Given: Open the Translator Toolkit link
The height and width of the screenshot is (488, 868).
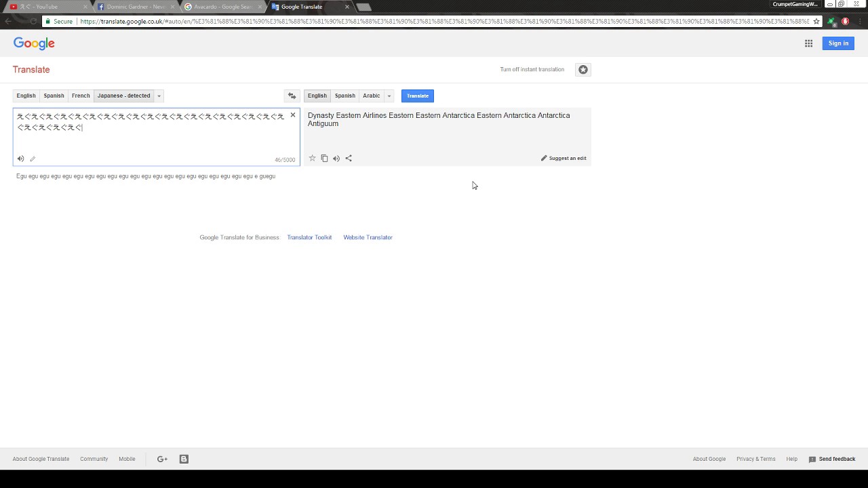Looking at the screenshot, I should point(309,237).
